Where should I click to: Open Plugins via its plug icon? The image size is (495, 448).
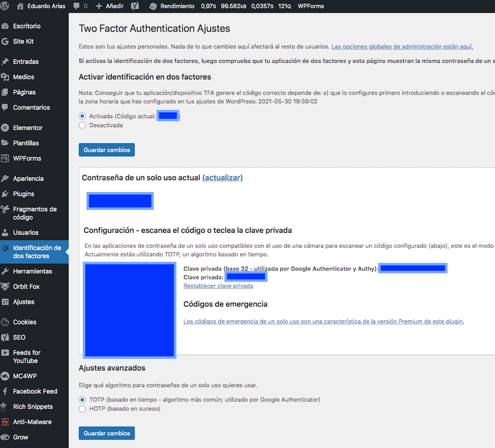pos(5,194)
